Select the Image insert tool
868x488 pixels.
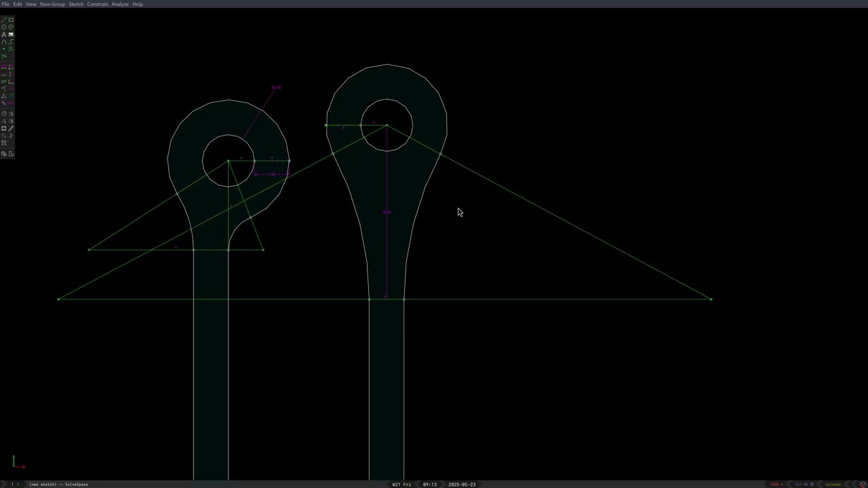click(x=11, y=34)
